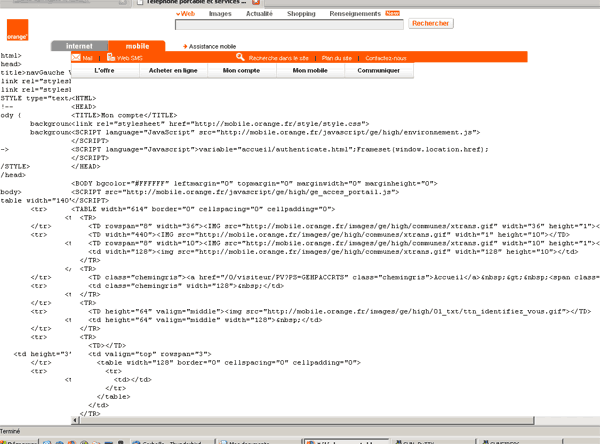Click the magnifier search icon
The width and height of the screenshot is (600, 444).
coord(240,57)
